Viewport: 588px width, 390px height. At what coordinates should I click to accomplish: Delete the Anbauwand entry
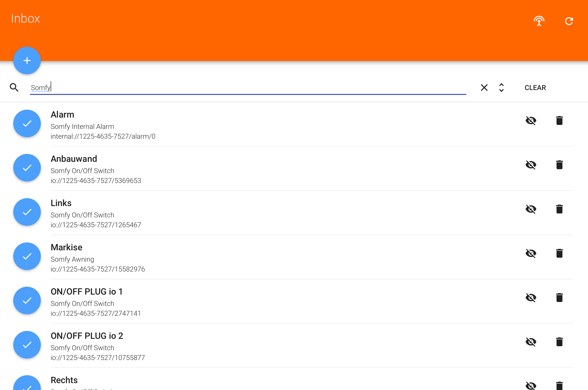(x=559, y=165)
